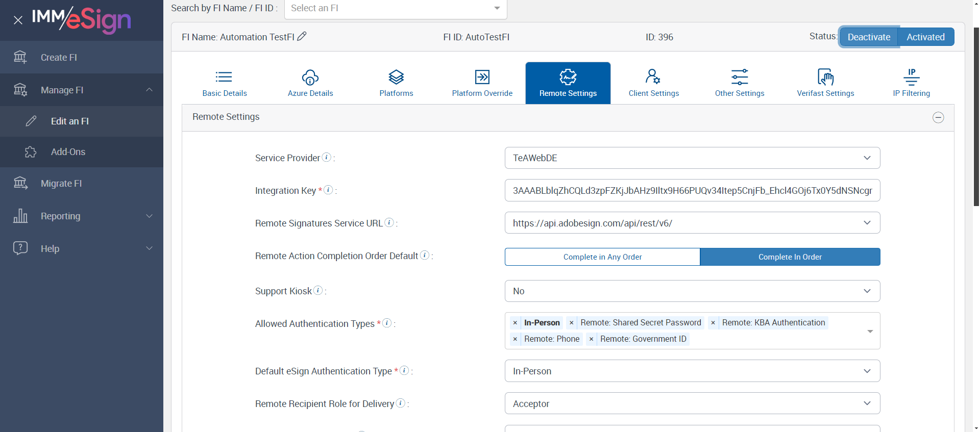The image size is (980, 432).
Task: Open the Service Provider dropdown
Action: [692, 158]
